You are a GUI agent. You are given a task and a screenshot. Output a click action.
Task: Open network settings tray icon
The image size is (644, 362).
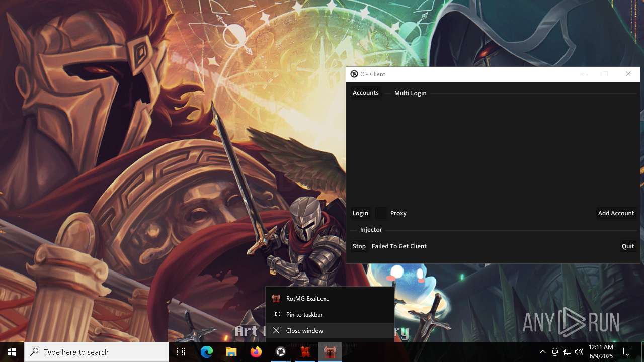[567, 352]
